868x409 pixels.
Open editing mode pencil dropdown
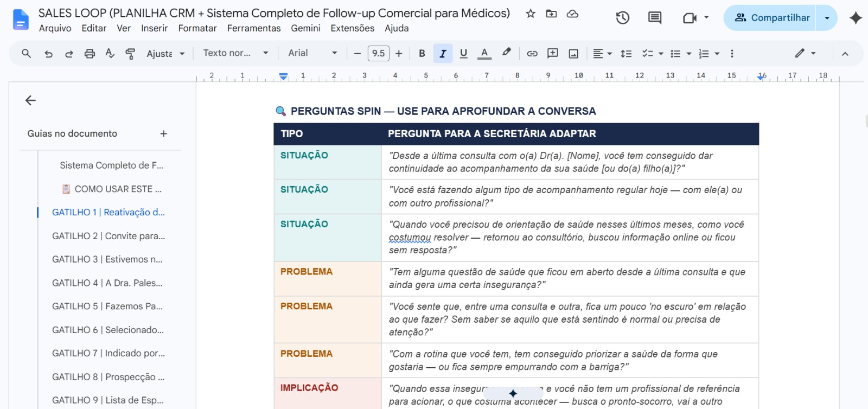(x=805, y=53)
